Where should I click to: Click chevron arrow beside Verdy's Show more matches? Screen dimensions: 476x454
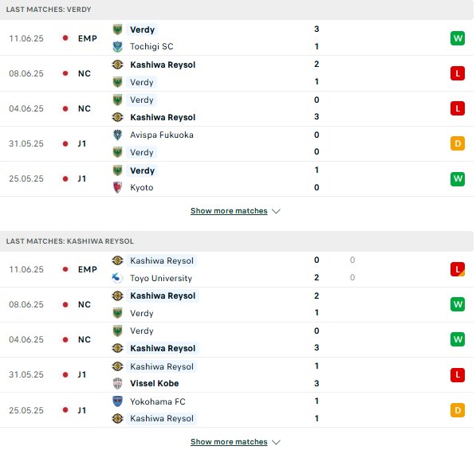pos(276,211)
